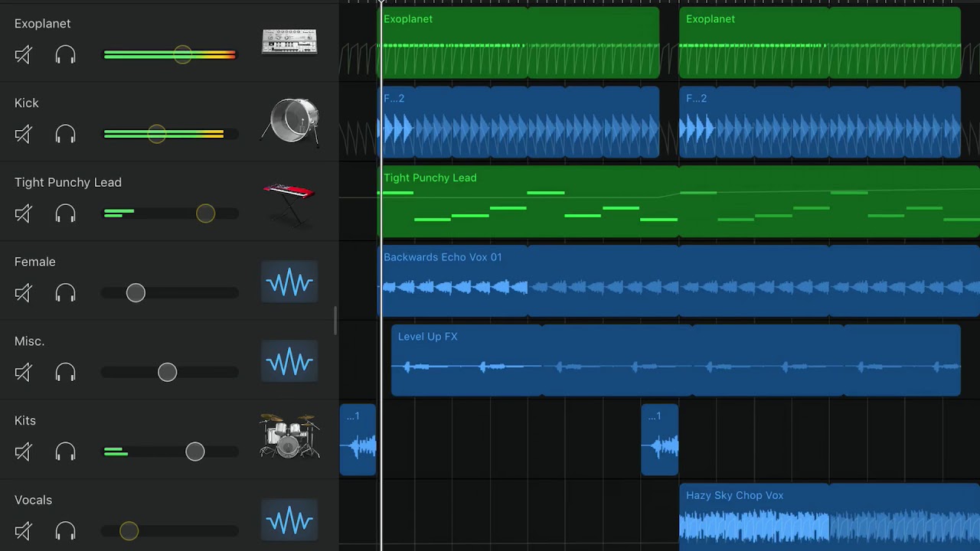The width and height of the screenshot is (980, 551).
Task: Mute the Kits track
Action: point(23,452)
